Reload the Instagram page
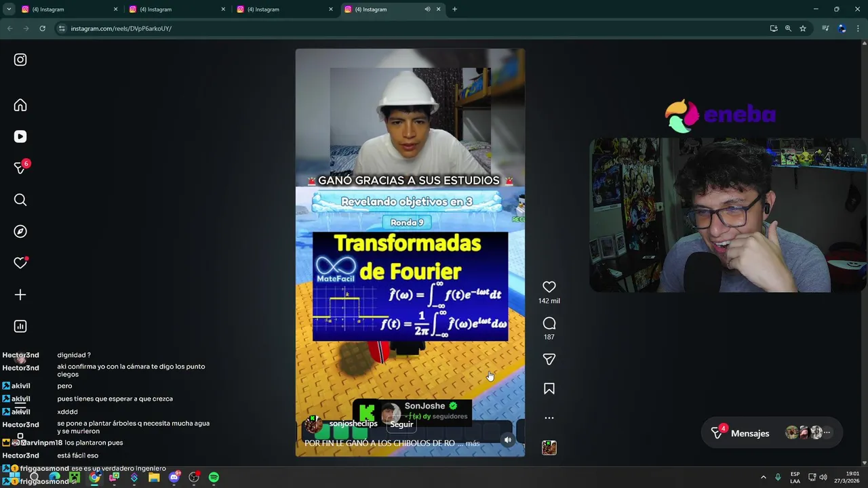868x488 pixels. click(42, 28)
